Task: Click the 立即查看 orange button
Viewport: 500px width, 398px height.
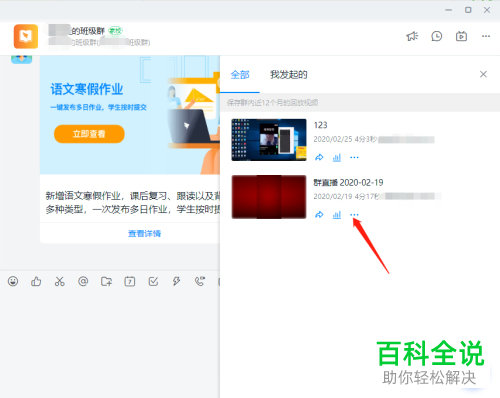Action: [89, 134]
